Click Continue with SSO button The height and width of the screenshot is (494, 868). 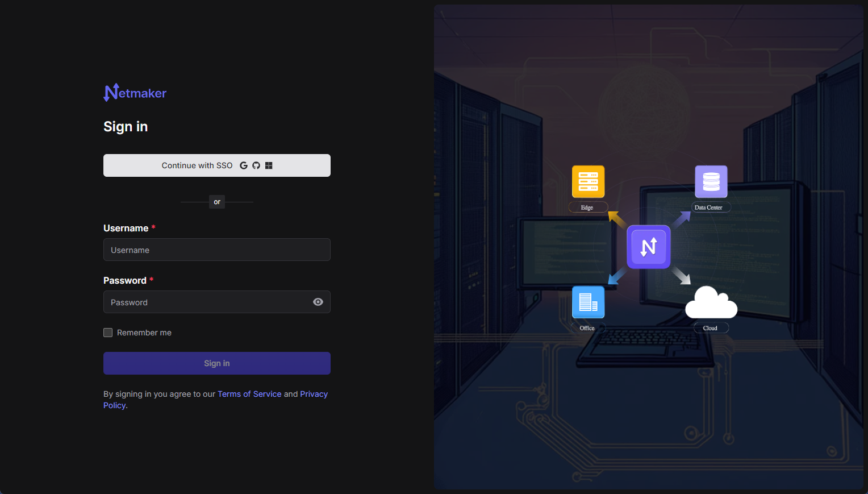point(217,165)
